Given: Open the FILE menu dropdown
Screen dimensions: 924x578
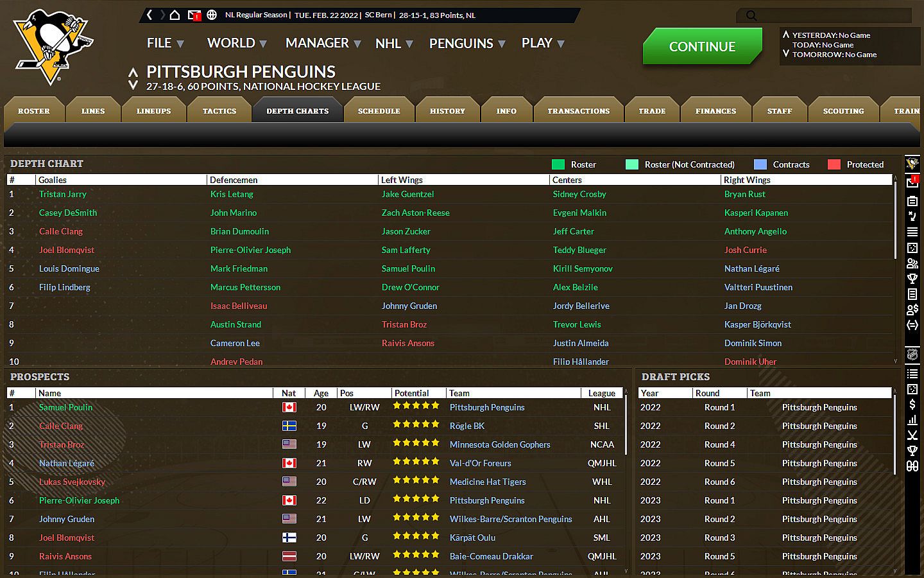Looking at the screenshot, I should point(165,43).
